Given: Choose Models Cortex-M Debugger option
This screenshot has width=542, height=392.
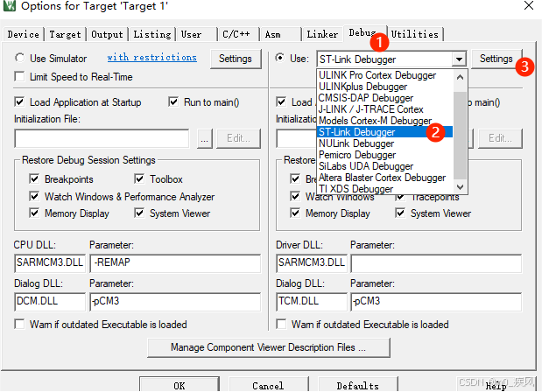Looking at the screenshot, I should pos(384,121).
